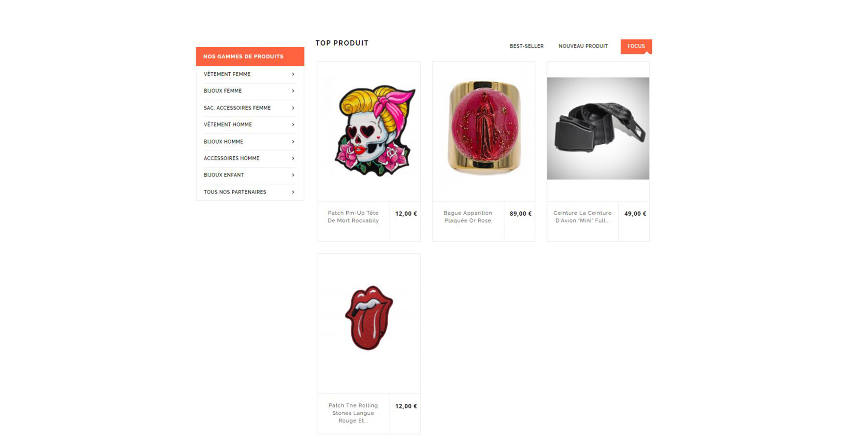868x443 pixels.
Task: Click the Accessoires Homme chevron icon
Action: tap(293, 158)
